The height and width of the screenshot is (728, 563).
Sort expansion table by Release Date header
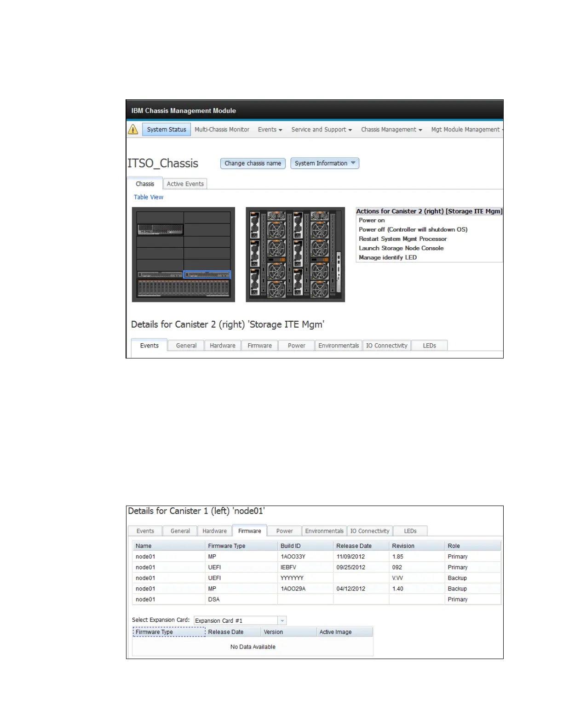point(233,632)
